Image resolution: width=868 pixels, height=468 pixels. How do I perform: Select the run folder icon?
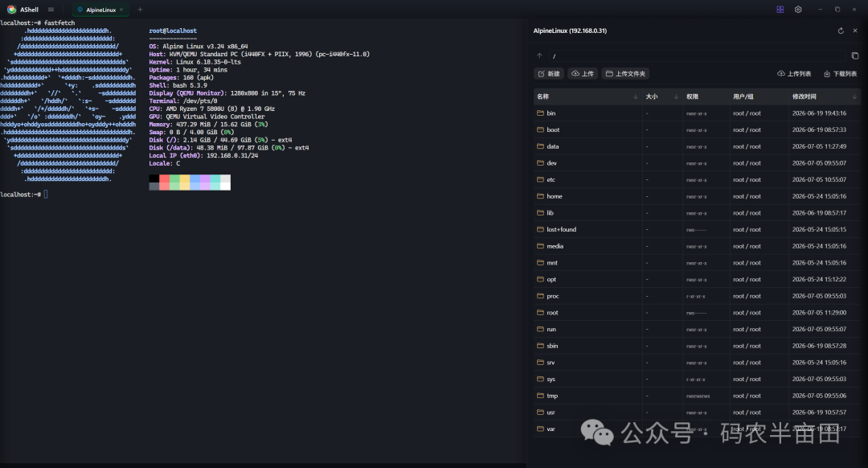click(x=540, y=329)
